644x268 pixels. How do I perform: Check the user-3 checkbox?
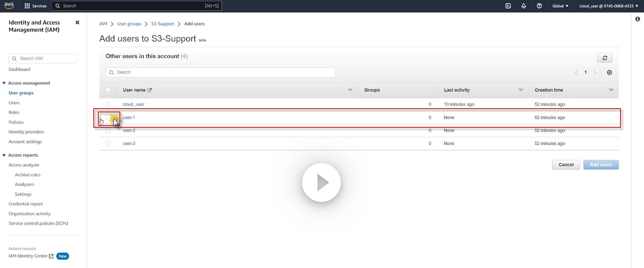coord(108,143)
